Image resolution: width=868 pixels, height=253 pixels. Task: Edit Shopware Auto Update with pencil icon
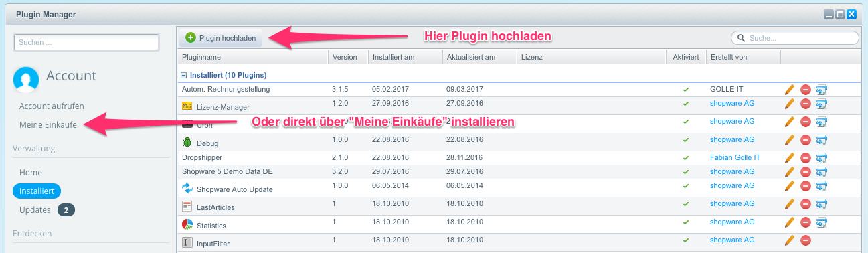pyautogui.click(x=790, y=186)
